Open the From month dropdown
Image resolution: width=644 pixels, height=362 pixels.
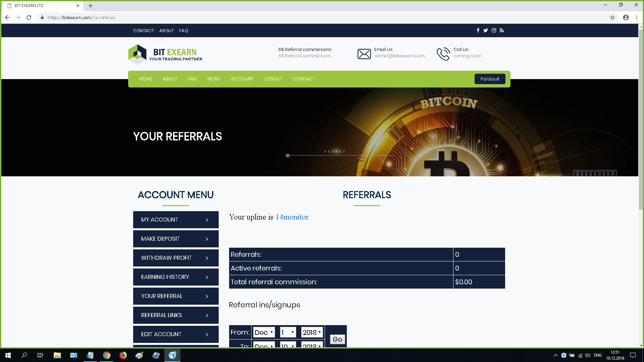(x=264, y=332)
